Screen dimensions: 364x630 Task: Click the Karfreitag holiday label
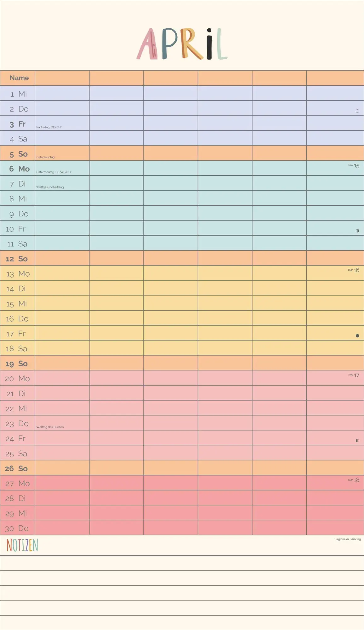[49, 127]
